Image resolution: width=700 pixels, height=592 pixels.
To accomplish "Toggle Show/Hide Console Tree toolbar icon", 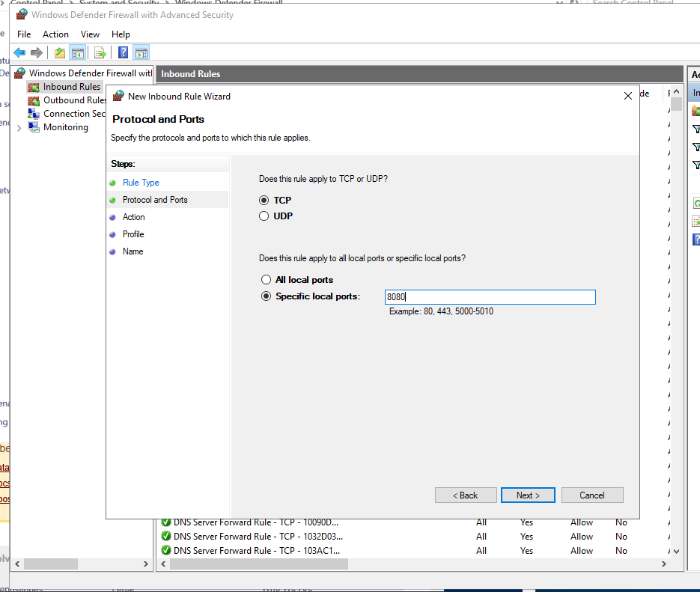I will point(78,52).
